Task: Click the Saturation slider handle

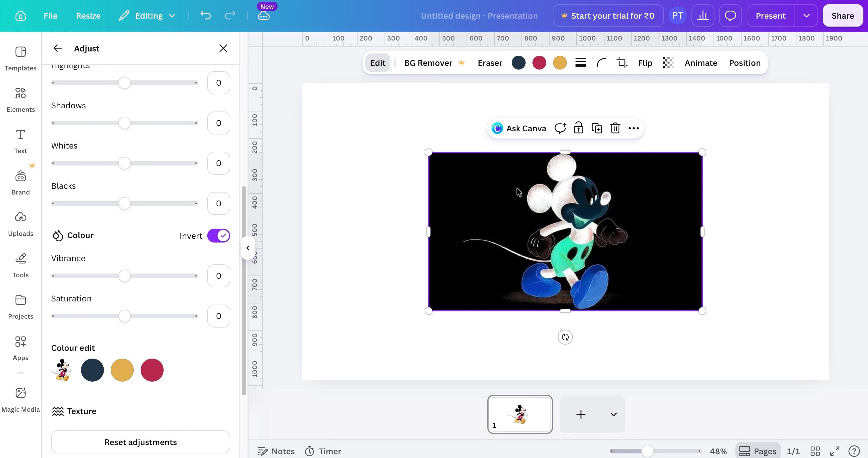Action: pyautogui.click(x=124, y=316)
